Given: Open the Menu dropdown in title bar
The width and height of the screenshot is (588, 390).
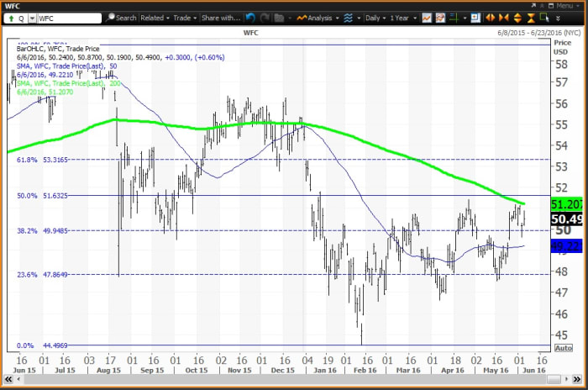Looking at the screenshot, I should [566, 6].
